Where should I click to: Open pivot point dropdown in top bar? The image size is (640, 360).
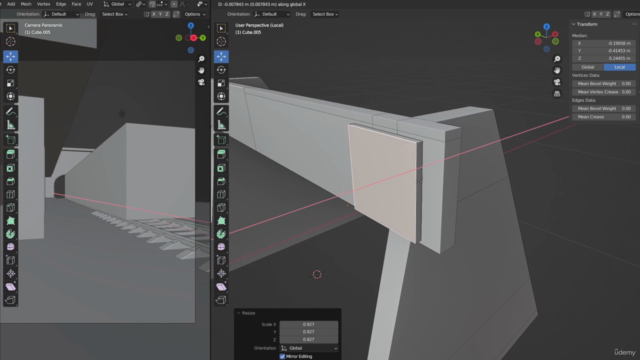point(140,4)
